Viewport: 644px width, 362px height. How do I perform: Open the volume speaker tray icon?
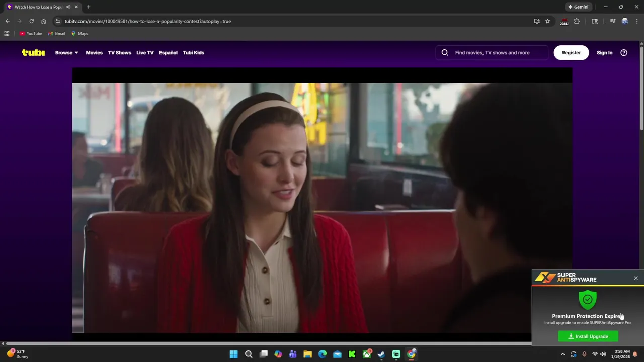(603, 354)
